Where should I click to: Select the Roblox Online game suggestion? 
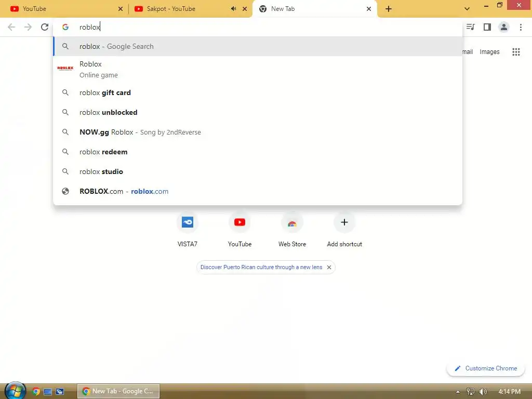[x=258, y=70]
